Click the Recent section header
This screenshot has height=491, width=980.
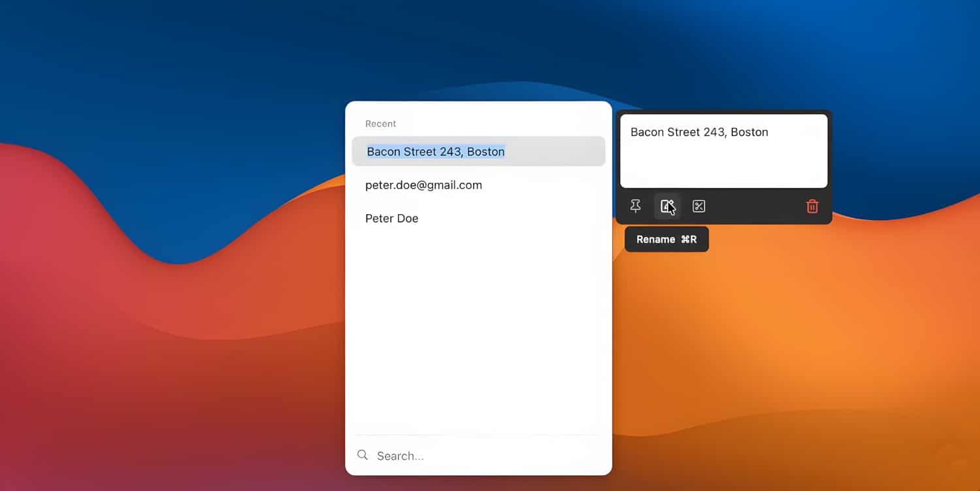pos(380,124)
